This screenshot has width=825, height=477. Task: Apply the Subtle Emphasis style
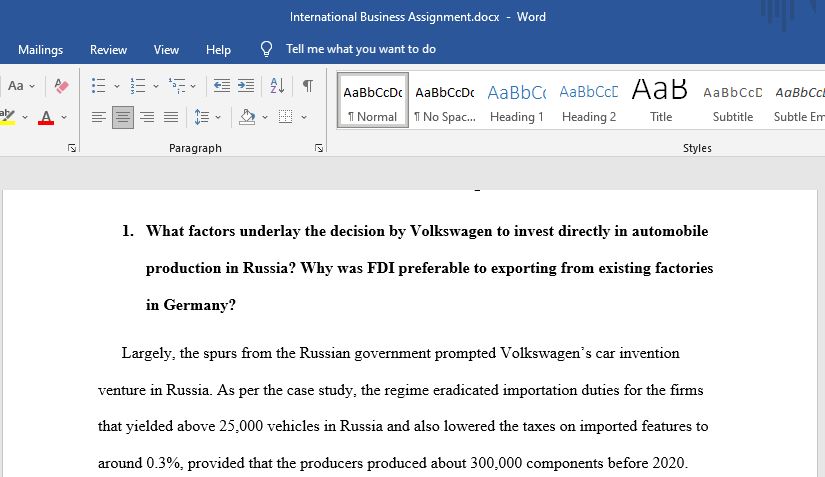point(799,100)
